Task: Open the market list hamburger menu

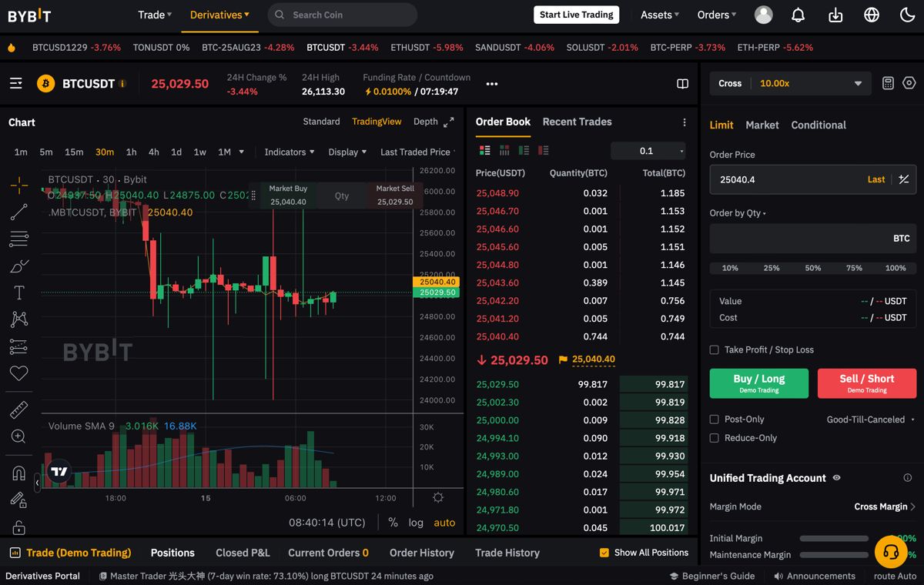Action: click(x=16, y=83)
